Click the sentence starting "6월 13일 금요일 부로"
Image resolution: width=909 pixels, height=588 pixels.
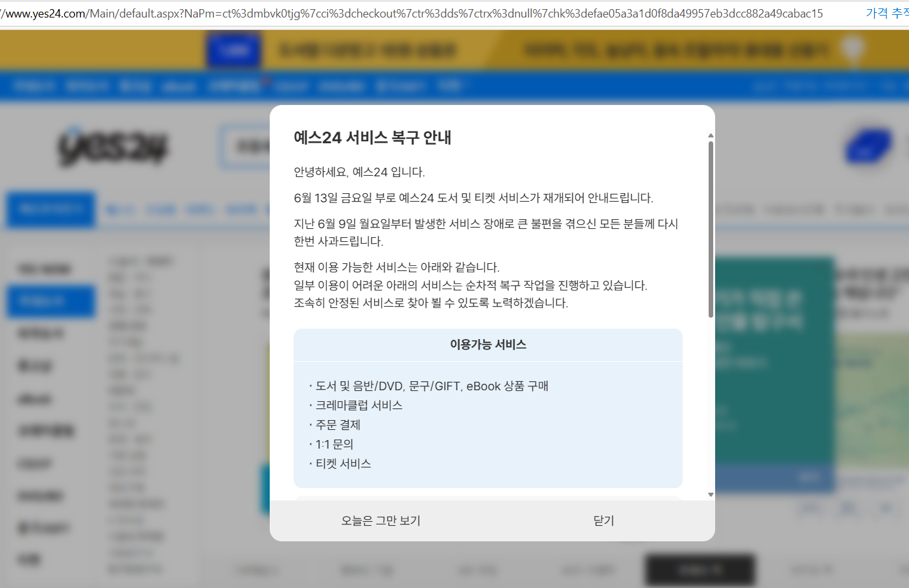tap(473, 198)
